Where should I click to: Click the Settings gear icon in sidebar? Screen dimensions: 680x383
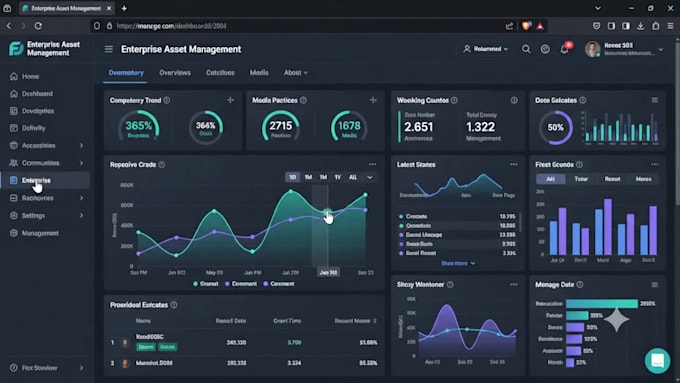[x=14, y=216]
